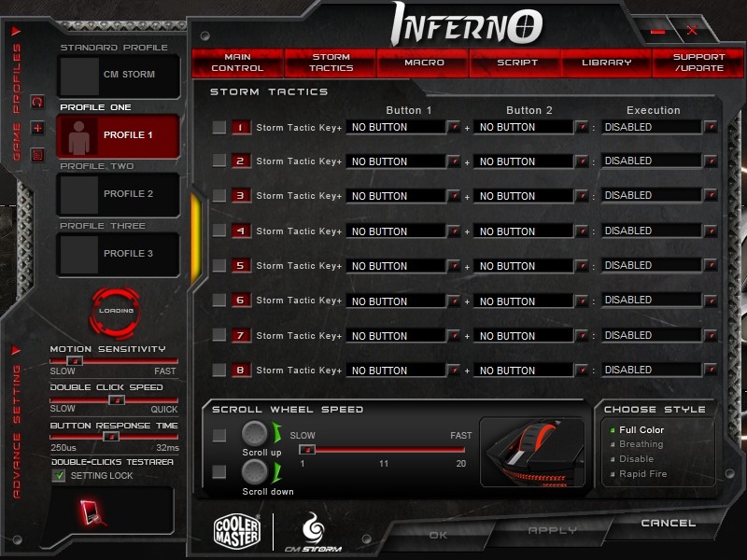Click the red Game Profiles arrow icon
747x560 pixels.
tap(16, 32)
